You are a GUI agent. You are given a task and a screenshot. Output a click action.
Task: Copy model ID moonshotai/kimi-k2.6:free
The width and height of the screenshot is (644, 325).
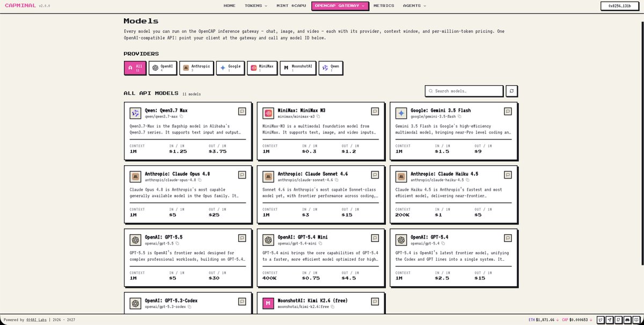click(333, 306)
